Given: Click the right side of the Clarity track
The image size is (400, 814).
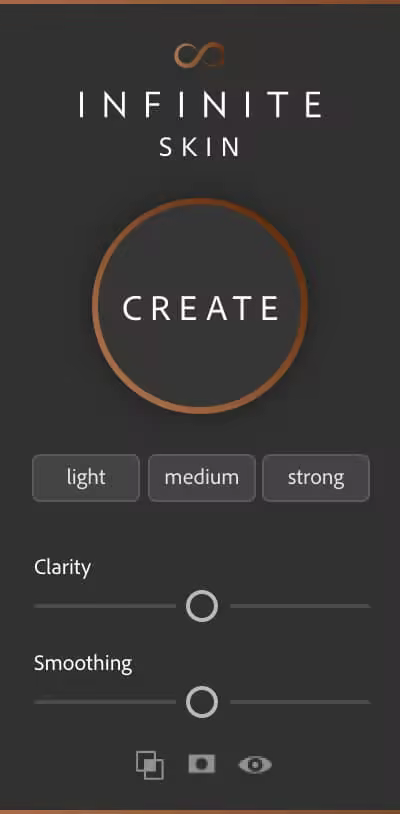Looking at the screenshot, I should pos(300,606).
